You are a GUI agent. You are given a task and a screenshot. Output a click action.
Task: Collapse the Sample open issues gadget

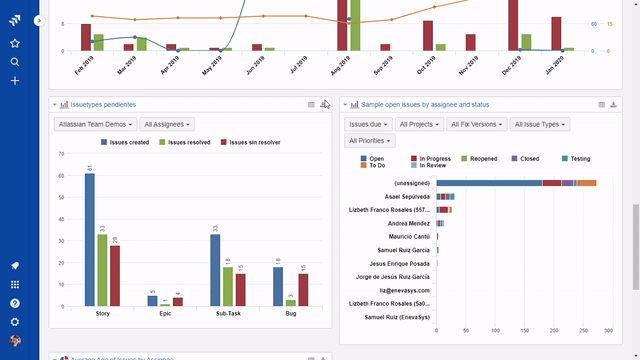coord(345,105)
